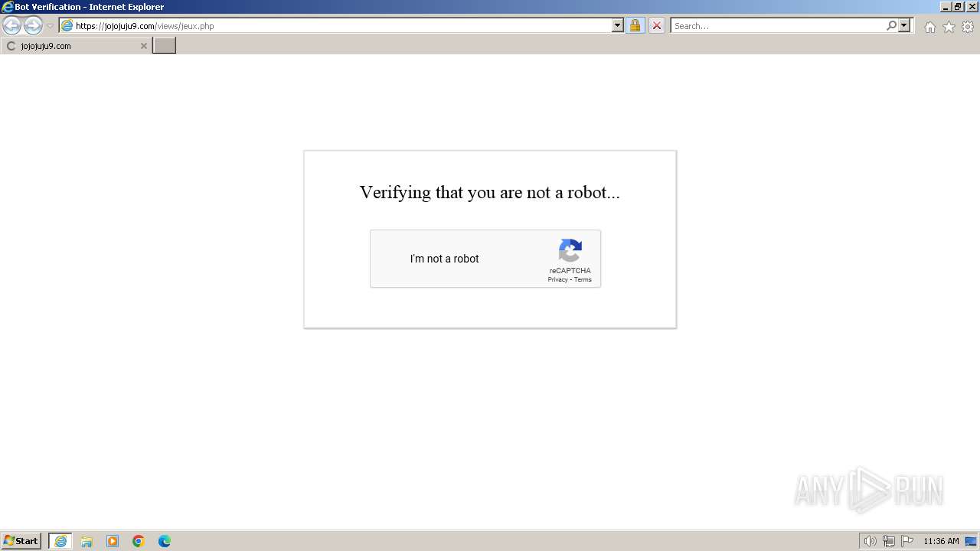This screenshot has height=551, width=980.
Task: Launch Microsoft Edge from the taskbar
Action: (x=165, y=541)
